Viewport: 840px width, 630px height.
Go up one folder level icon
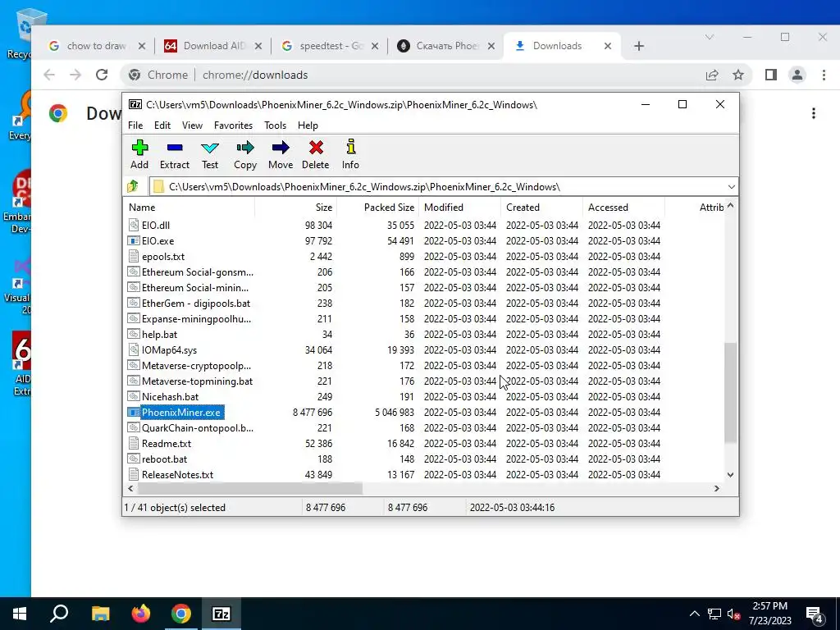(x=133, y=186)
